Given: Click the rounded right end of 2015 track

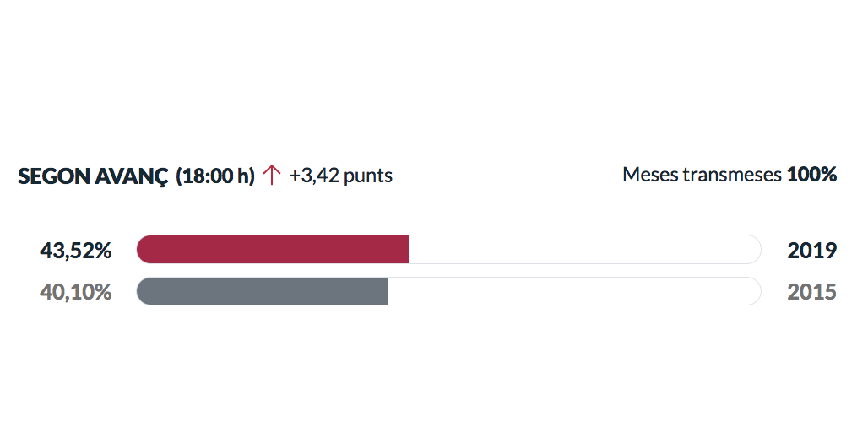Looking at the screenshot, I should [x=754, y=291].
